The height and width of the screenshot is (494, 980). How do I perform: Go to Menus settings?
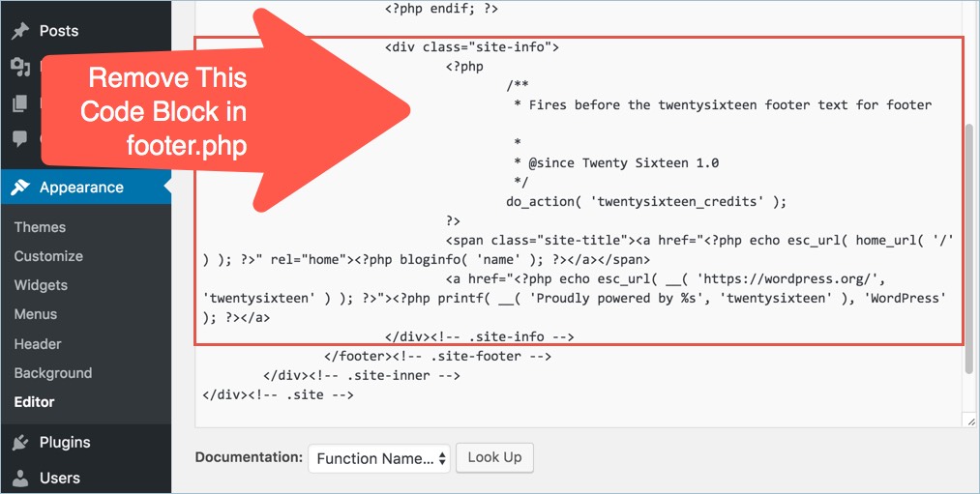[36, 314]
